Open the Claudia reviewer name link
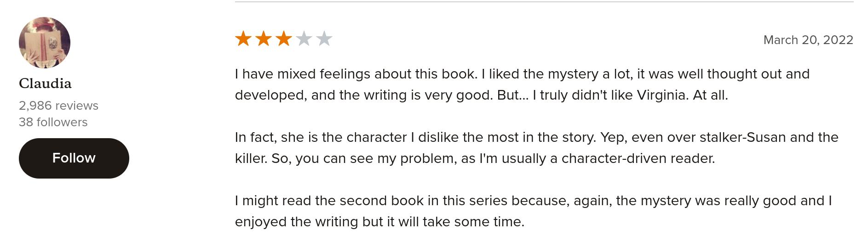The height and width of the screenshot is (241, 868). (x=45, y=84)
